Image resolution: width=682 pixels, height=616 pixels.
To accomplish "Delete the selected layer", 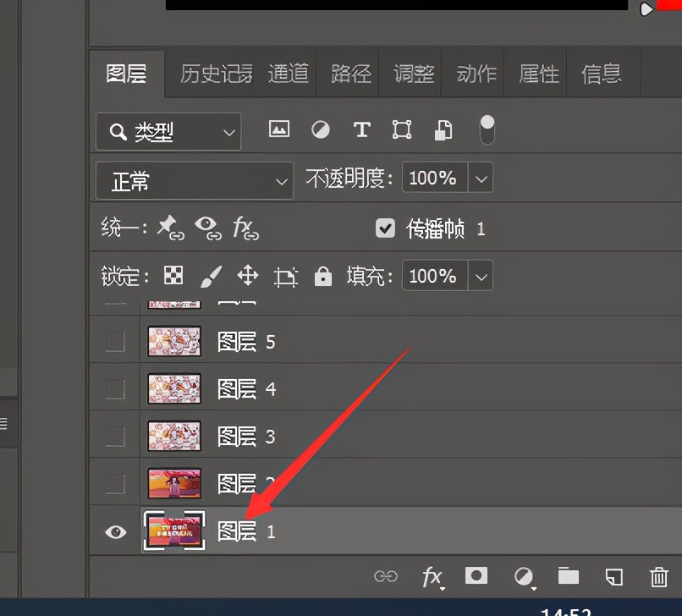I will pos(659,576).
